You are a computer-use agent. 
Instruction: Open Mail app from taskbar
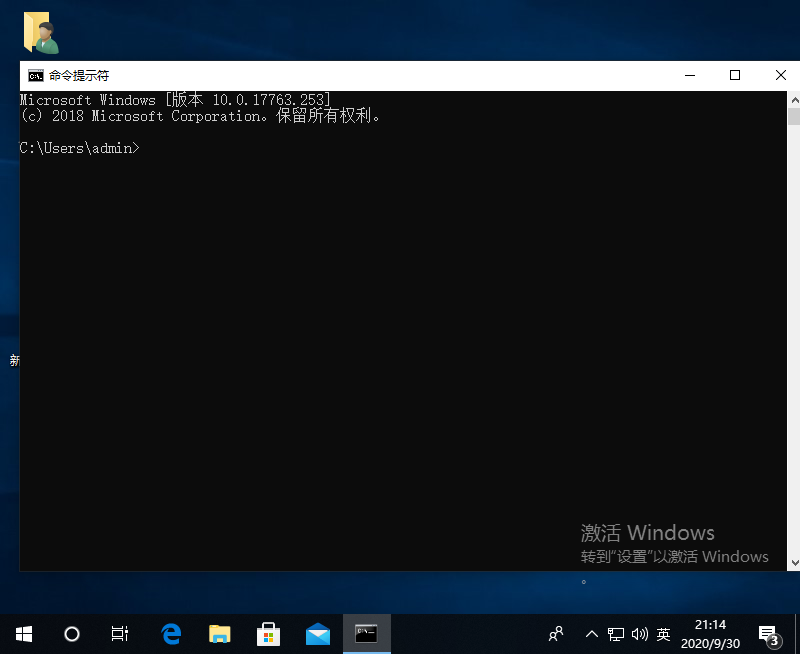point(317,634)
